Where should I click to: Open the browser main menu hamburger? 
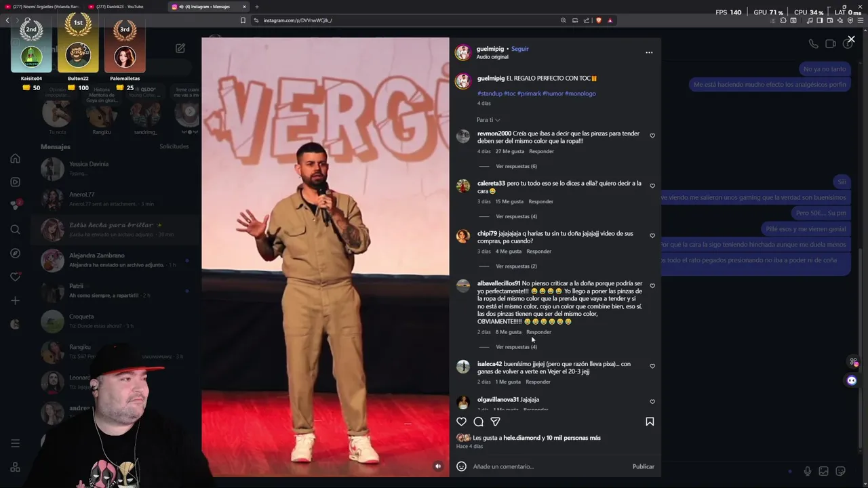pos(861,20)
